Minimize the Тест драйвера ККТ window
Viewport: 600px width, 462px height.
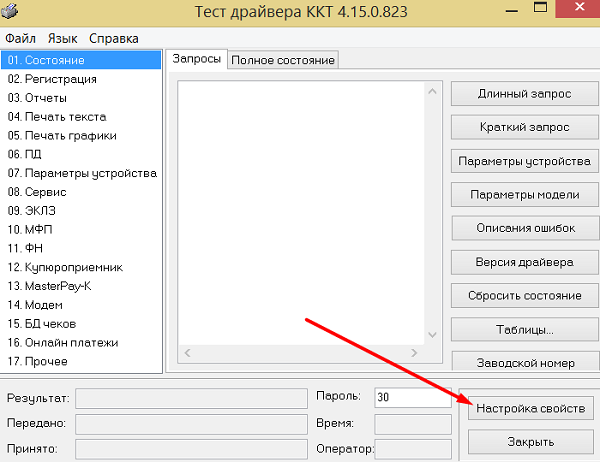[x=512, y=11]
